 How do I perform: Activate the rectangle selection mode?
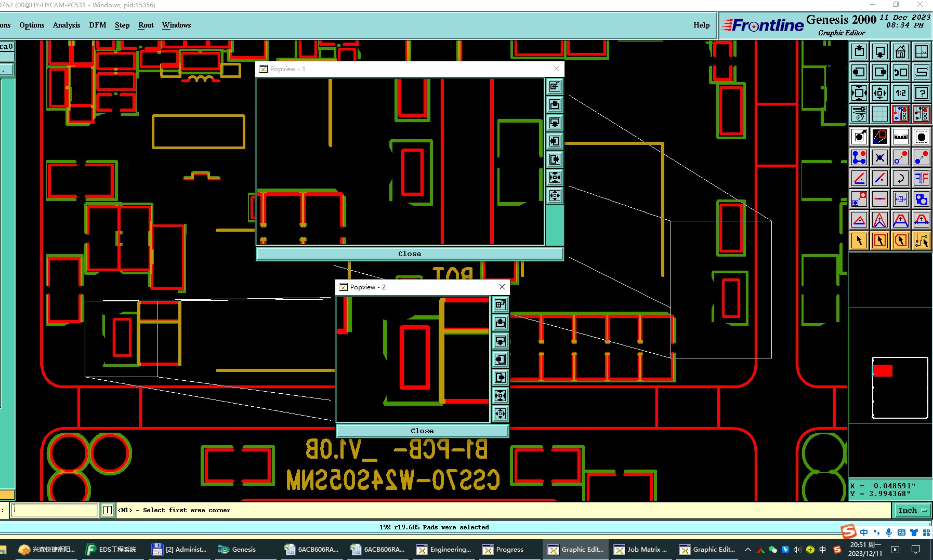pyautogui.click(x=880, y=241)
